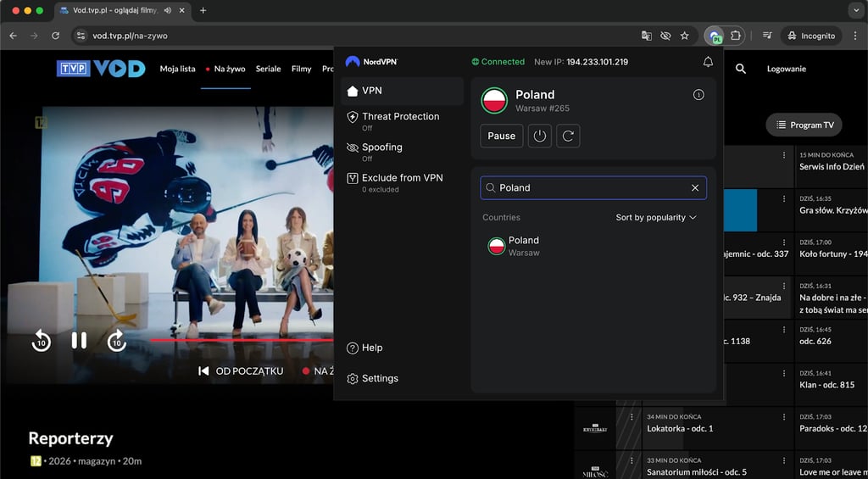The image size is (868, 479).
Task: Click Logowanie to sign in
Action: (786, 70)
